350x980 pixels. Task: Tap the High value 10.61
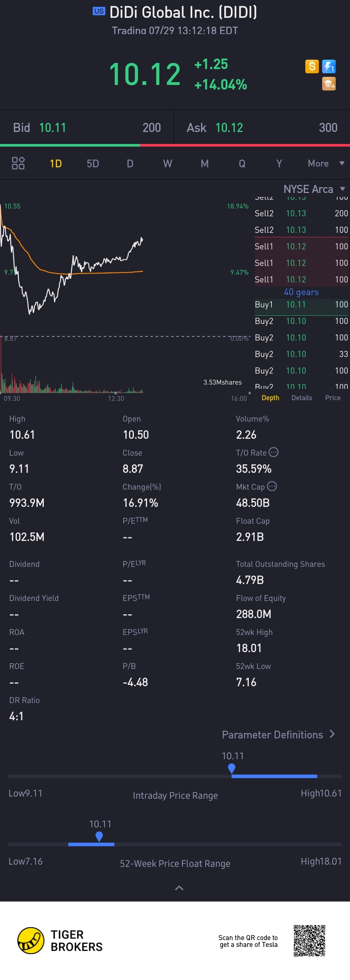pos(22,435)
